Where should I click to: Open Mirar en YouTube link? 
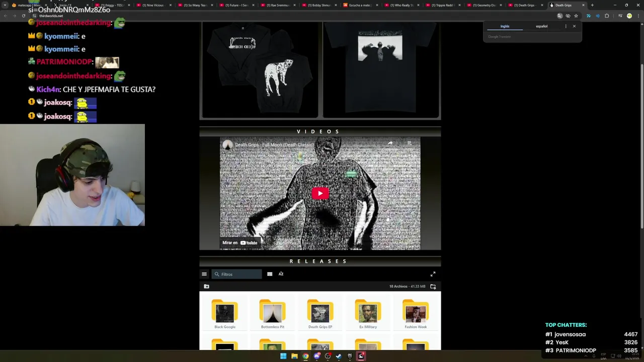click(x=240, y=243)
